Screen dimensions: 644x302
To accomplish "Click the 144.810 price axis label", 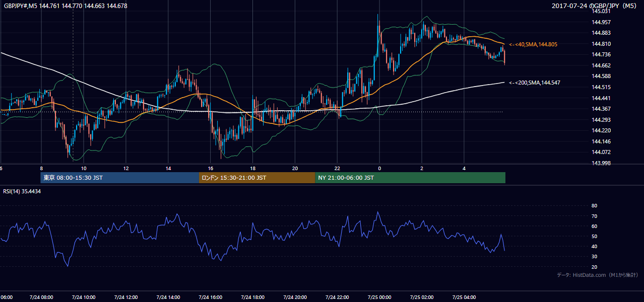I will (x=601, y=44).
